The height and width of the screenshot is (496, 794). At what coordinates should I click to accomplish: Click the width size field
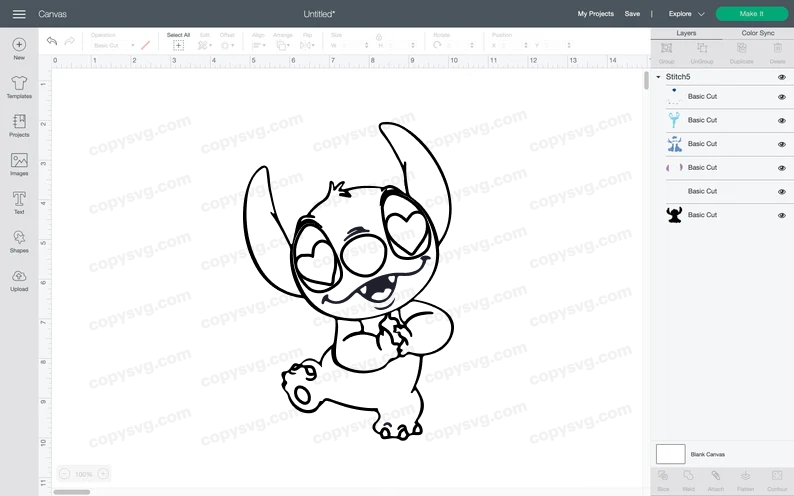(x=353, y=46)
